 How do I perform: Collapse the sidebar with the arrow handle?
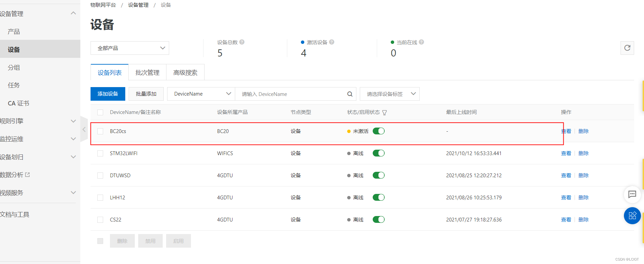coord(84,129)
